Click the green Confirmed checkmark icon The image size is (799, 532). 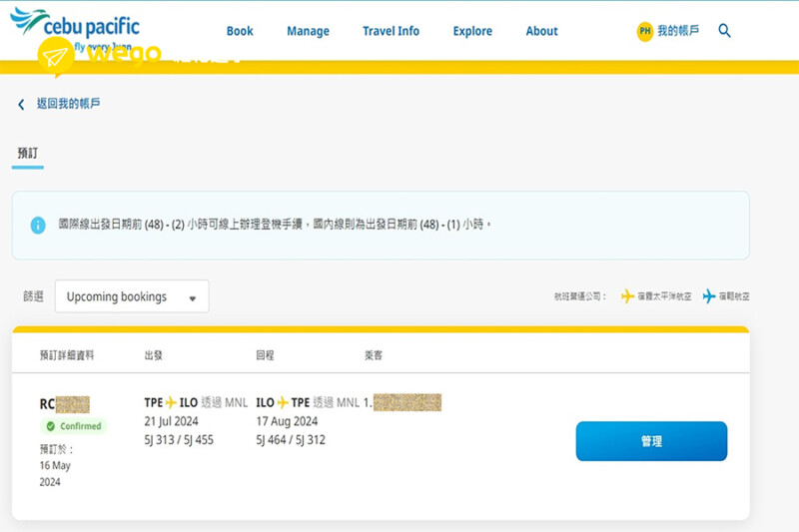click(x=51, y=426)
